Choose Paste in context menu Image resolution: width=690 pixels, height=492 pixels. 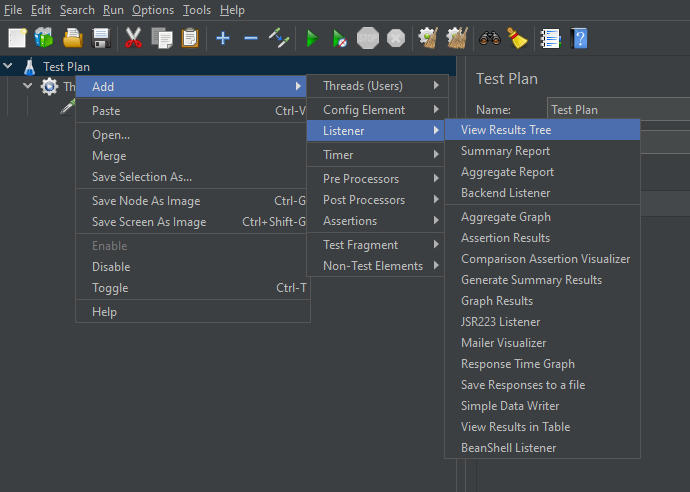coord(191,110)
